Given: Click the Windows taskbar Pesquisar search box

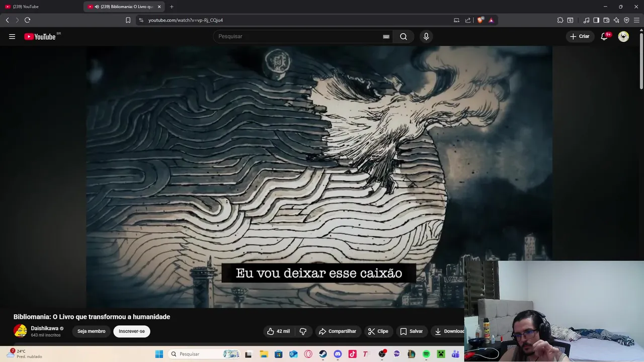Looking at the screenshot, I should tap(204, 354).
